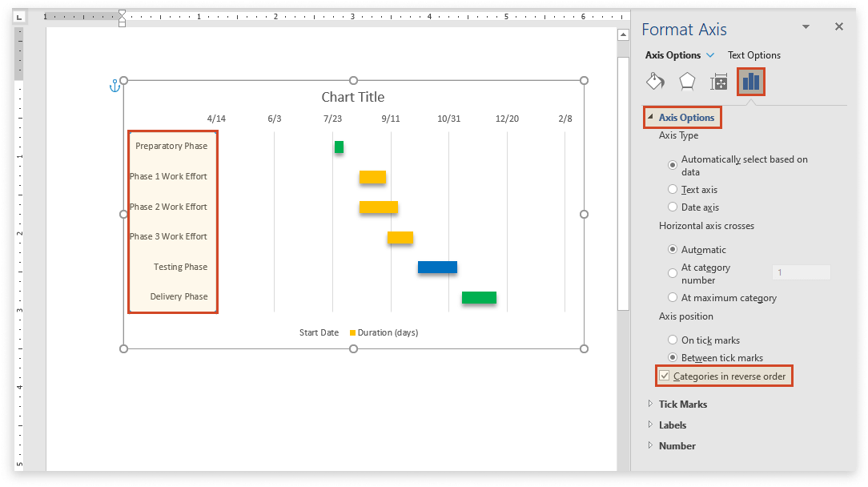Click the category number input field
Image resolution: width=868 pixels, height=487 pixels.
tap(801, 273)
